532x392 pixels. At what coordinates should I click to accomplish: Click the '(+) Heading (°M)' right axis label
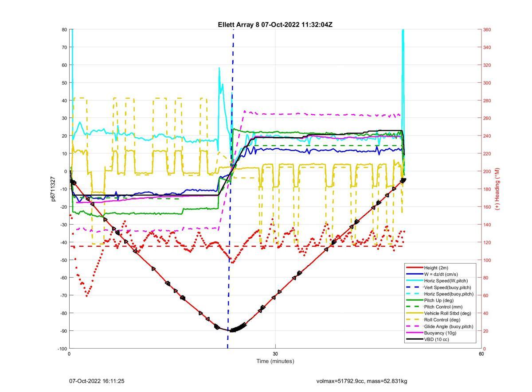click(x=497, y=189)
